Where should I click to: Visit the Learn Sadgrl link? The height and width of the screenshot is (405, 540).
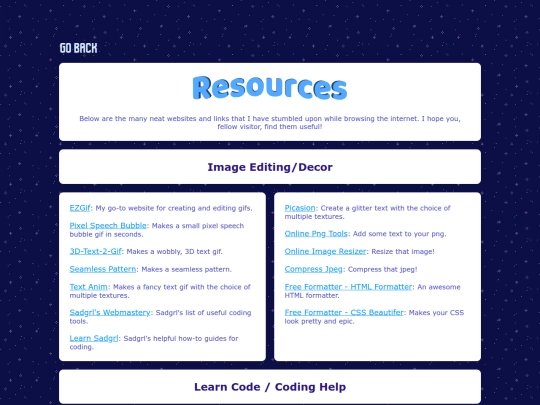click(x=94, y=338)
